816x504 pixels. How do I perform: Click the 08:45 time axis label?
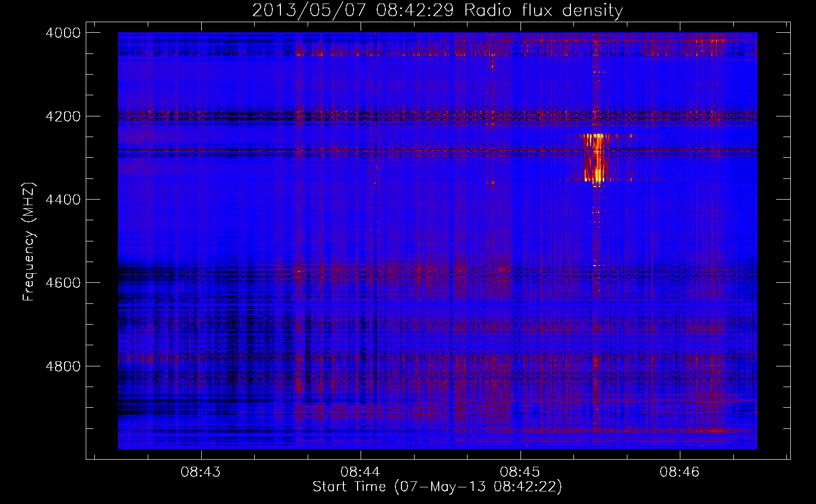click(520, 472)
